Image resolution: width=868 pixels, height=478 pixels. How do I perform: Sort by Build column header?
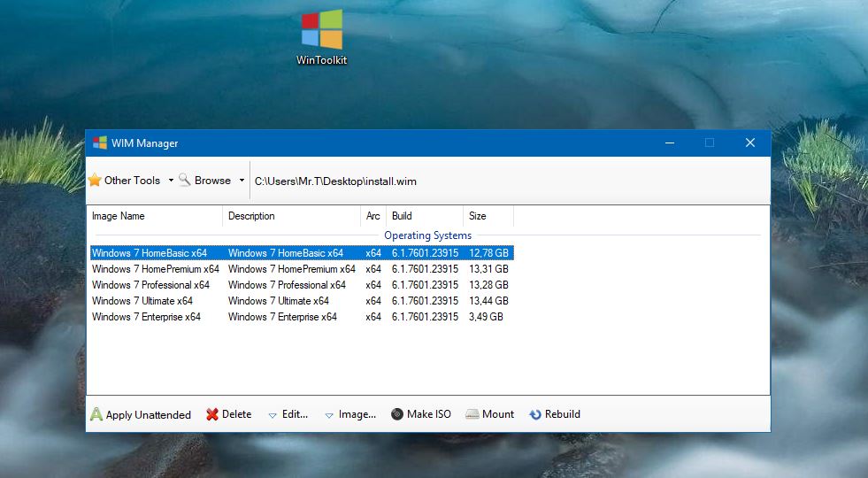(425, 216)
